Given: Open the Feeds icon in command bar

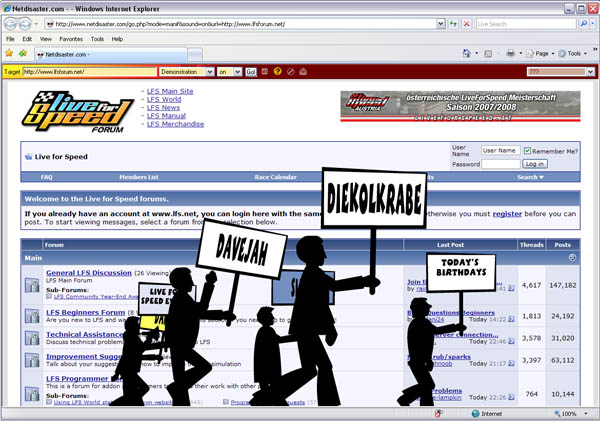Looking at the screenshot, I should 488,54.
